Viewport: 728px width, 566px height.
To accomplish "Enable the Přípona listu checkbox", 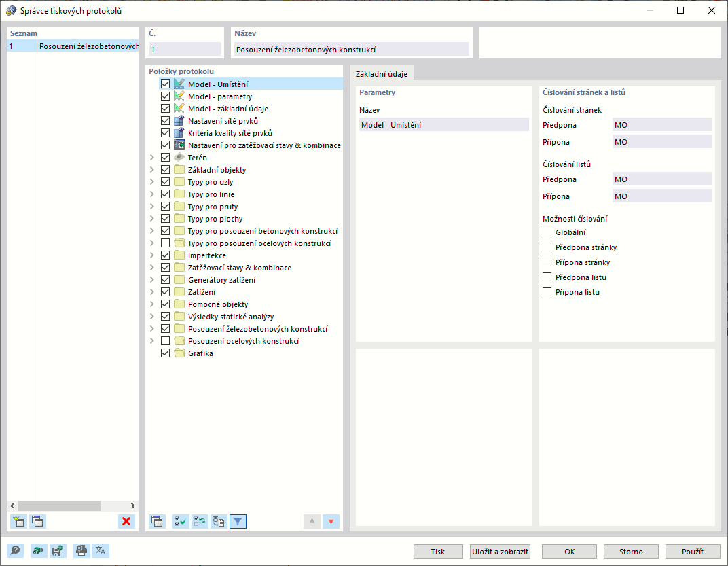I will 547,291.
